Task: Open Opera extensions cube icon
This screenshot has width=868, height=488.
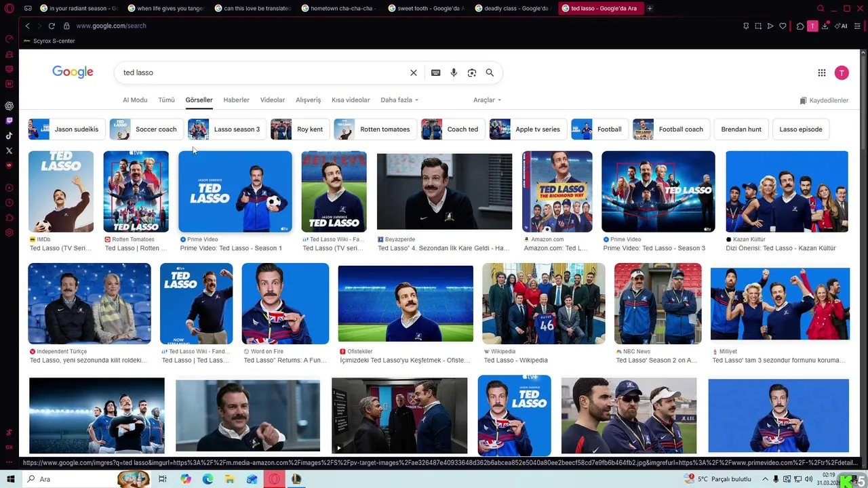Action: [800, 26]
